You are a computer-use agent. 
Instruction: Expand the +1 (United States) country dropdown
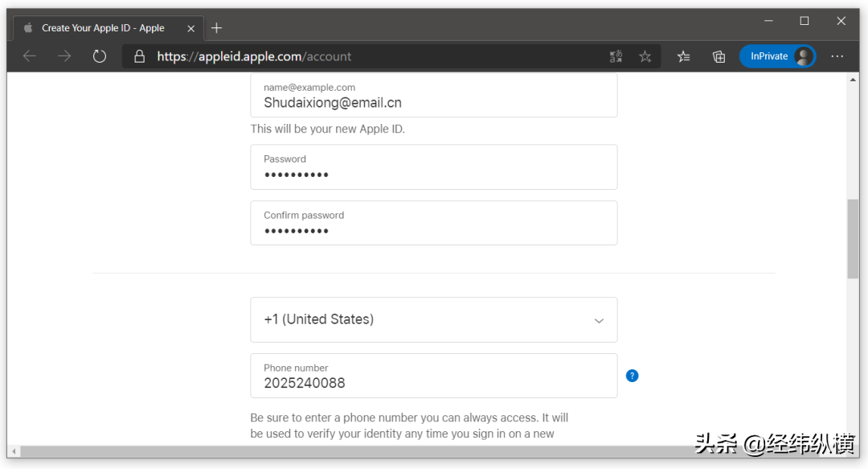pyautogui.click(x=433, y=320)
